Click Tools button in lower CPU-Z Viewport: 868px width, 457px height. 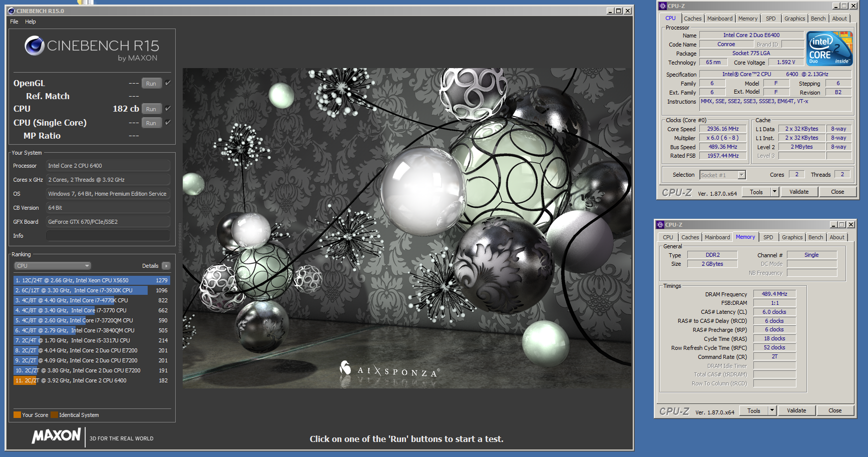click(x=754, y=410)
